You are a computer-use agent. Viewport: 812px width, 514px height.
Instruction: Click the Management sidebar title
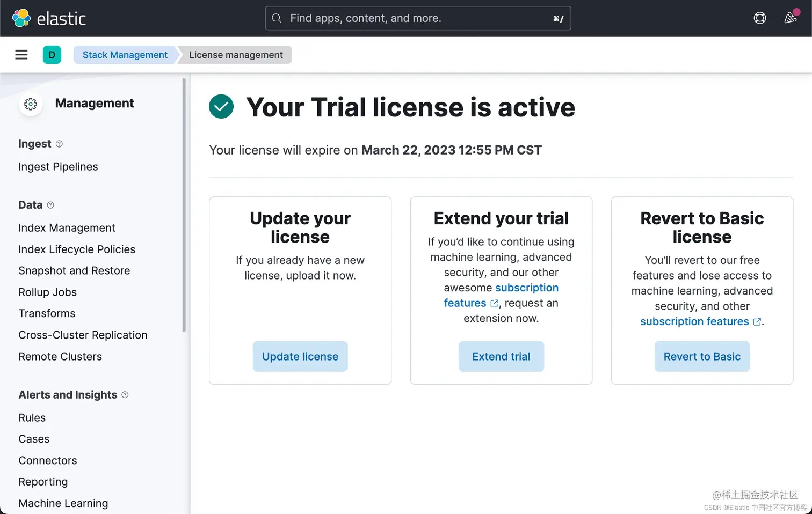click(x=95, y=103)
